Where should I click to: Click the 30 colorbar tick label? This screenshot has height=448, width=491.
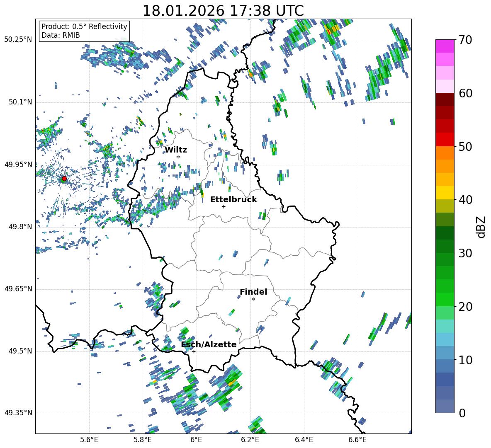pos(465,253)
